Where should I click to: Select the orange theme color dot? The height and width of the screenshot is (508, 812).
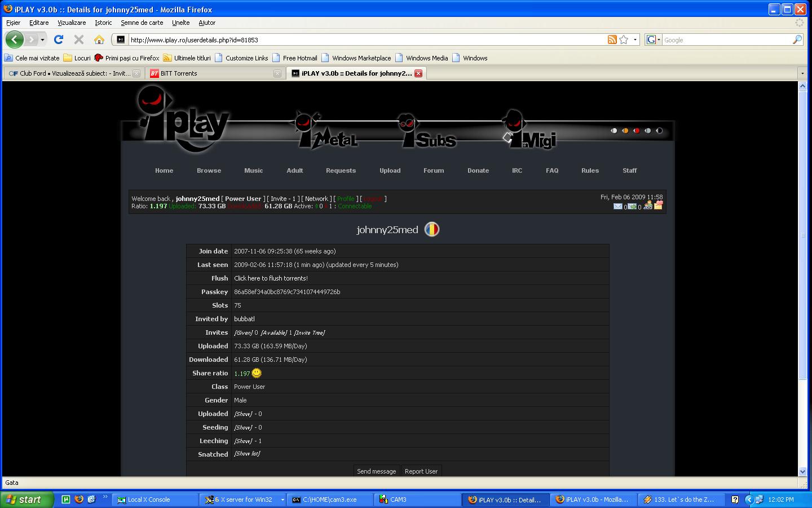(625, 131)
